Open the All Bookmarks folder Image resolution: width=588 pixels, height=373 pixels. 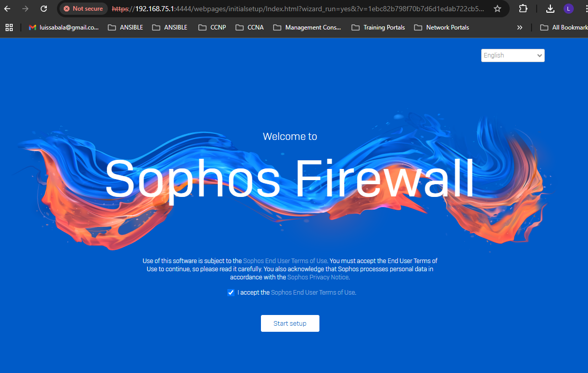coord(564,27)
